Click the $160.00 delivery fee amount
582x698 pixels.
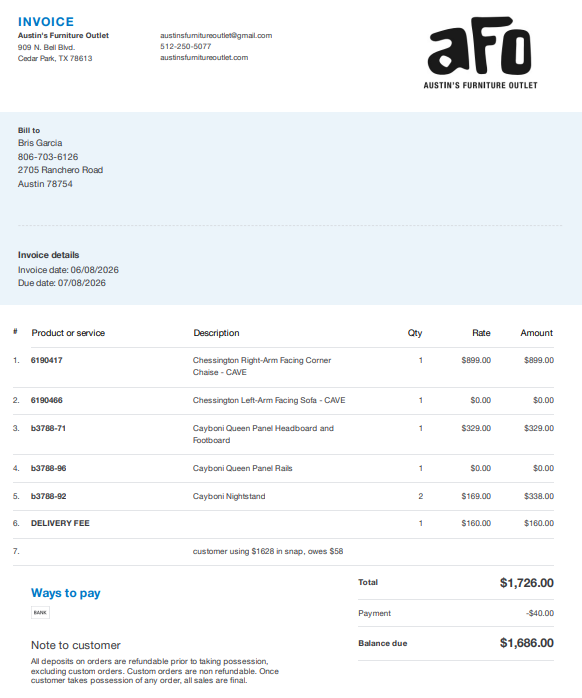point(539,524)
